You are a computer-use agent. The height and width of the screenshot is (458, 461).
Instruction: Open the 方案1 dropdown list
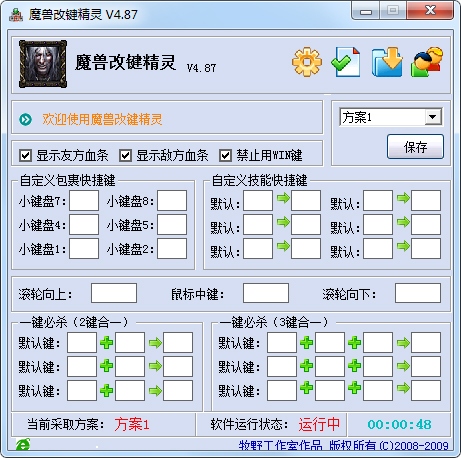click(433, 117)
